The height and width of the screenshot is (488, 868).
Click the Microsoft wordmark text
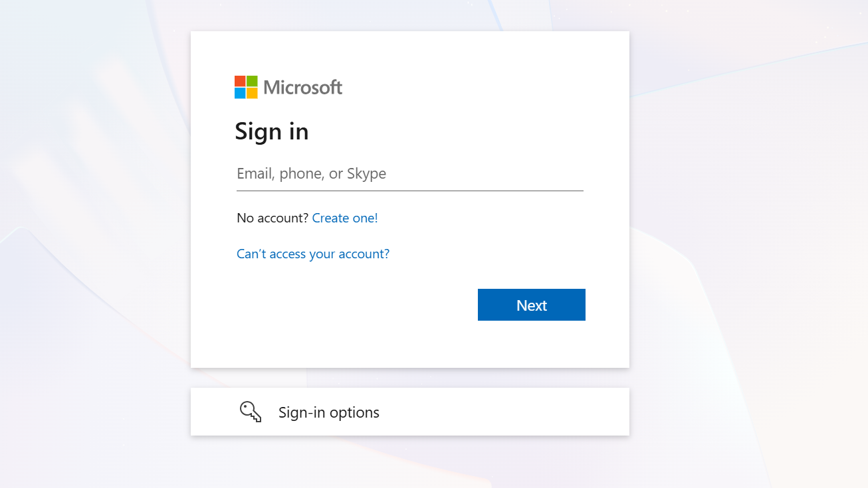pos(303,87)
